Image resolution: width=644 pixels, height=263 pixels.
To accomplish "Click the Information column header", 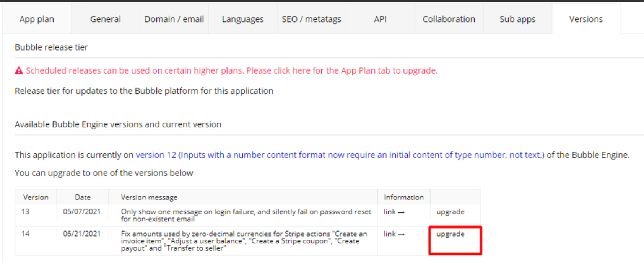I will tap(404, 197).
